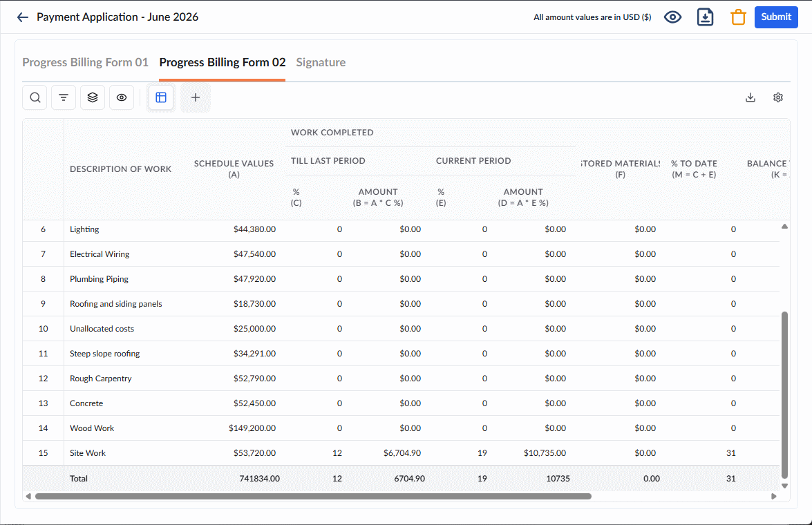Image resolution: width=812 pixels, height=525 pixels.
Task: Open the table search tool
Action: tap(35, 97)
